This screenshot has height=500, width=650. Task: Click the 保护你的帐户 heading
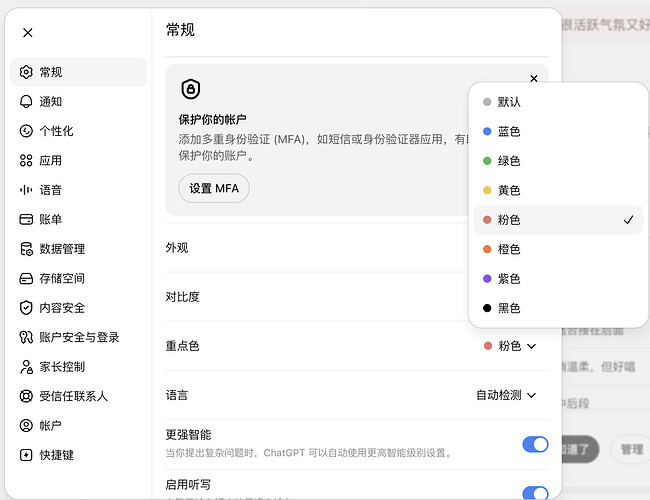click(213, 119)
